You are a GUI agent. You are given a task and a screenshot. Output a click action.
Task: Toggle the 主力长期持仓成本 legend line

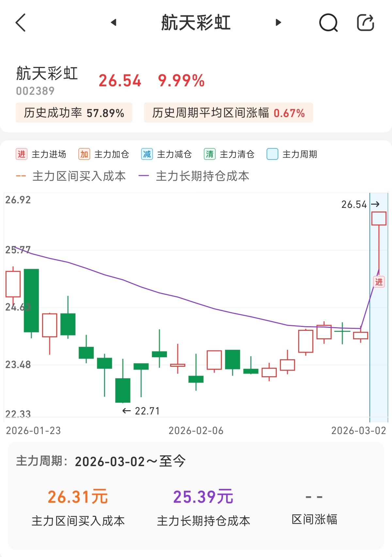click(194, 176)
